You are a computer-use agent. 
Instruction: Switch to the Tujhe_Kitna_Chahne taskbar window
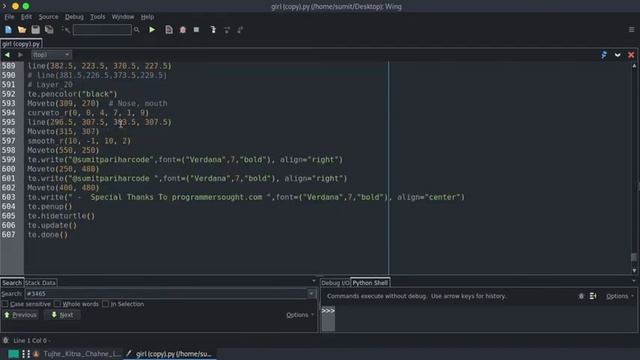point(77,354)
